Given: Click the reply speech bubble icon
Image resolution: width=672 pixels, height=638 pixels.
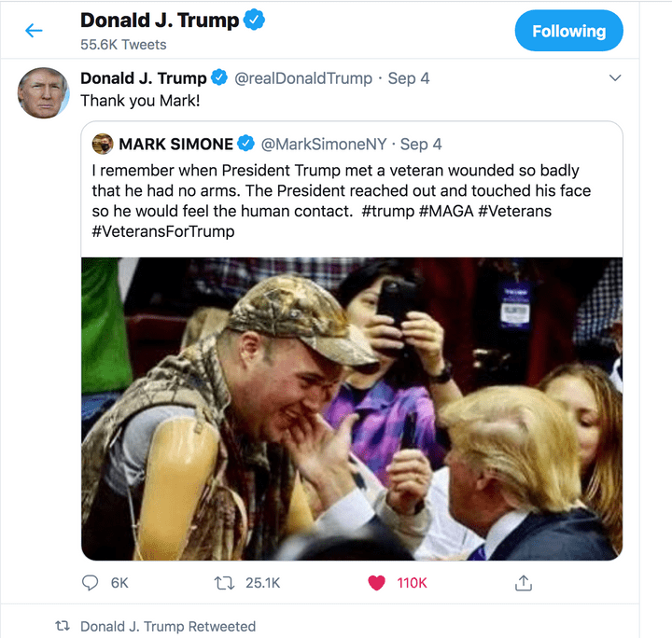Looking at the screenshot, I should pyautogui.click(x=91, y=583).
